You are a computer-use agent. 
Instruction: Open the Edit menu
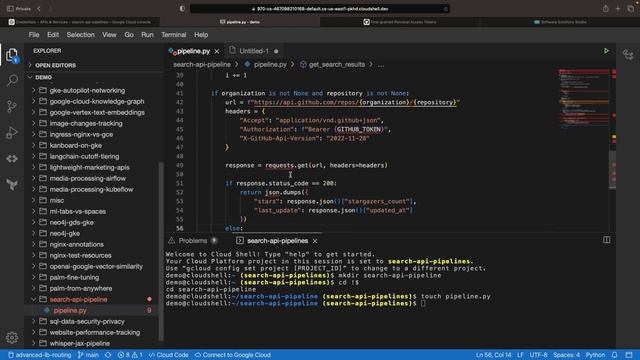point(53,35)
